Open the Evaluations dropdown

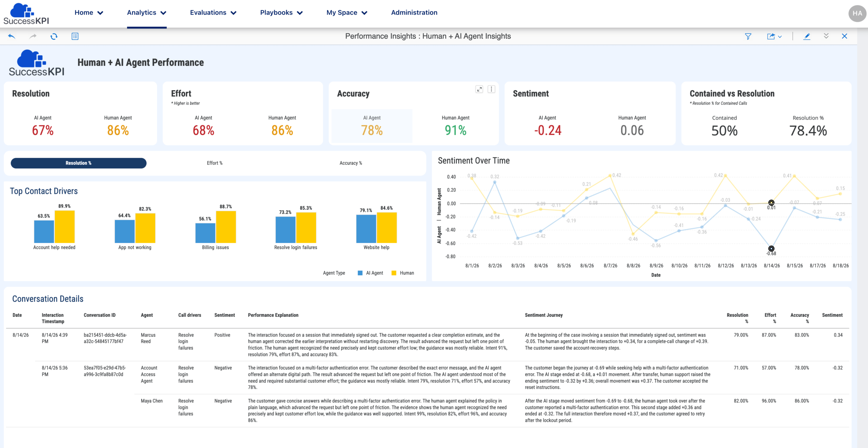(213, 13)
